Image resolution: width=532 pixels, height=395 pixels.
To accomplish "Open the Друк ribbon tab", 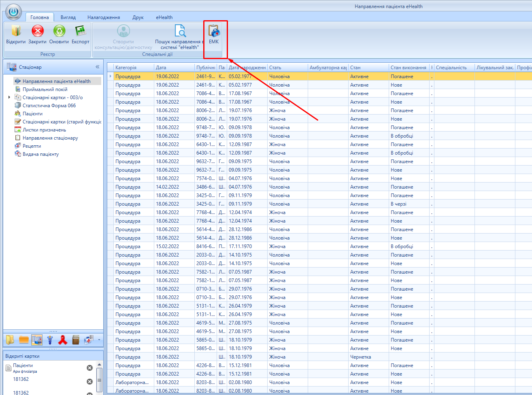I will click(x=138, y=17).
